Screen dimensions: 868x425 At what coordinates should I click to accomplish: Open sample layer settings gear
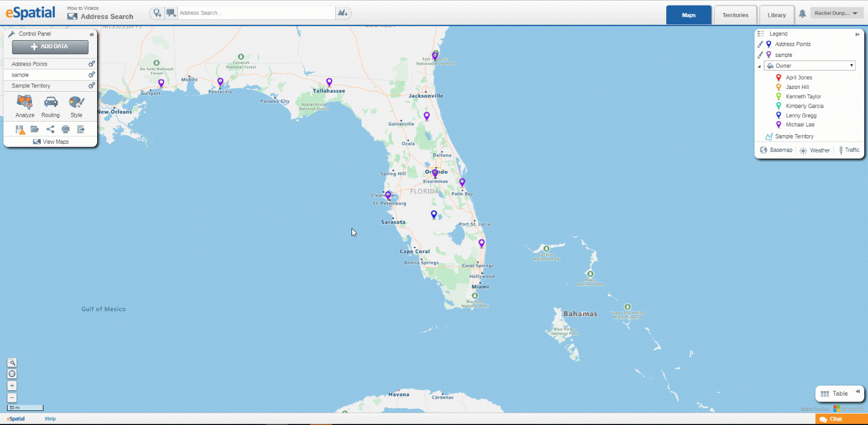92,75
